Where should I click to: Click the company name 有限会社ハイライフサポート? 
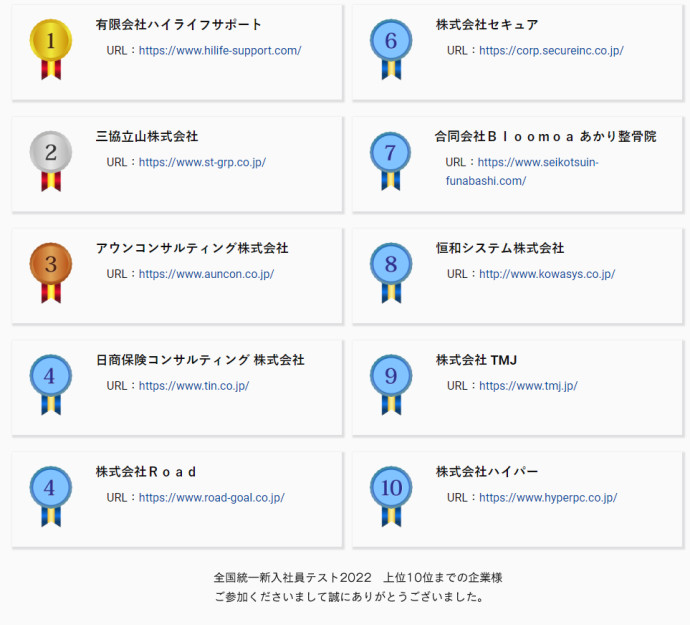click(x=179, y=25)
